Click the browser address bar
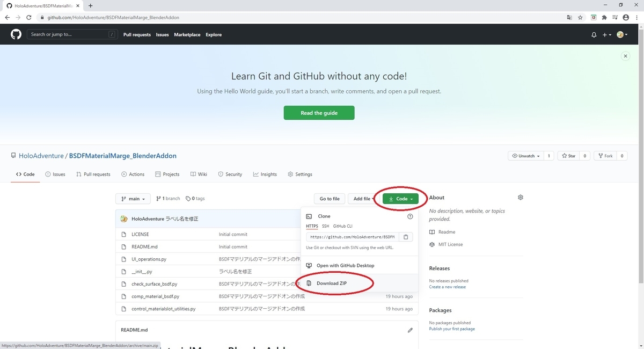The width and height of the screenshot is (644, 349). tap(301, 17)
